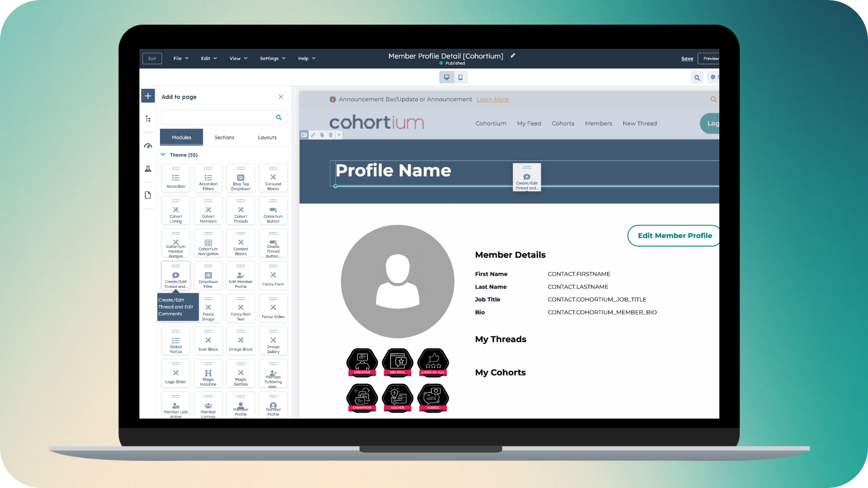Click the pencil icon beside page title
The width and height of the screenshot is (868, 488).
513,55
